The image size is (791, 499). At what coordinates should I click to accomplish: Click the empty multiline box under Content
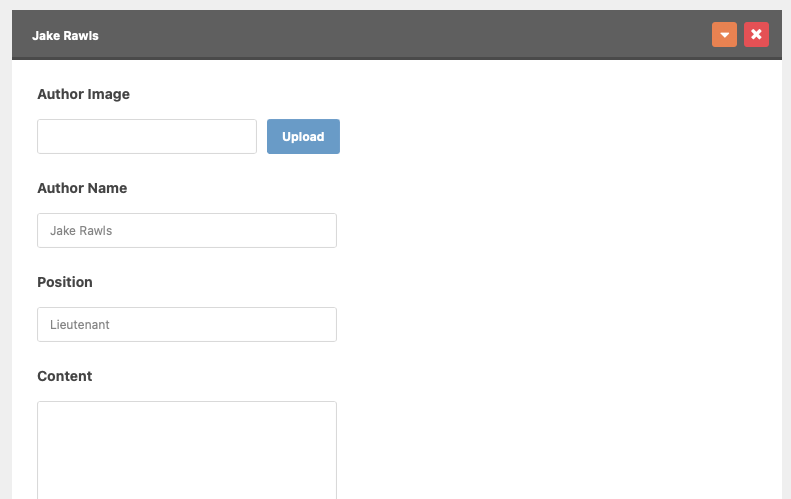point(187,450)
